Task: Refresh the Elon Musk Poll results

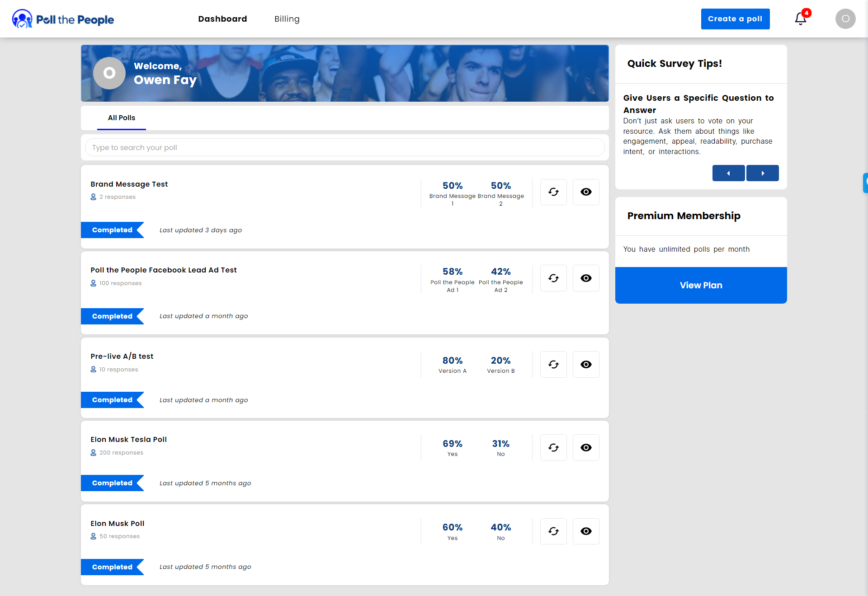Action: coord(553,531)
